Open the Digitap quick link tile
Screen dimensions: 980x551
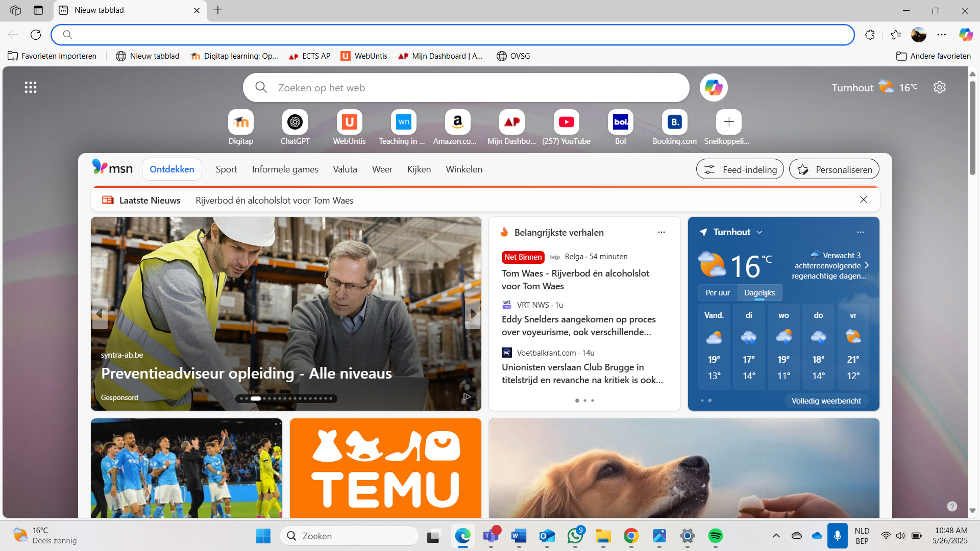(241, 128)
